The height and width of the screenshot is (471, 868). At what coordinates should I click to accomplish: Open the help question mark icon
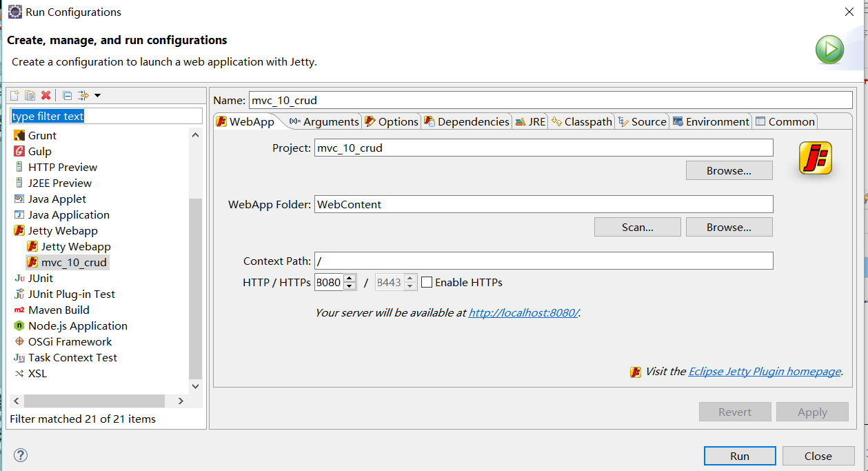(x=20, y=455)
